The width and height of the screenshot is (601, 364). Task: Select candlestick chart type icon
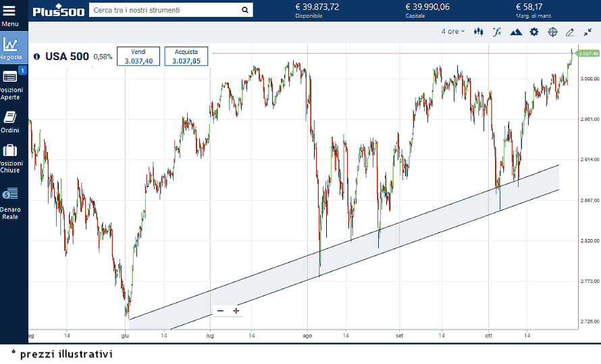(479, 32)
